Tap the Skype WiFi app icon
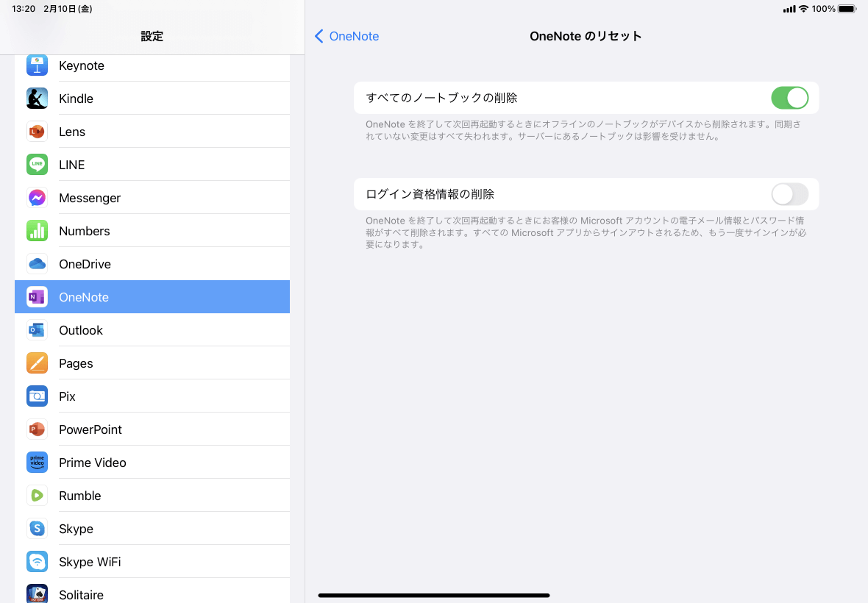868x603 pixels. pyautogui.click(x=37, y=562)
